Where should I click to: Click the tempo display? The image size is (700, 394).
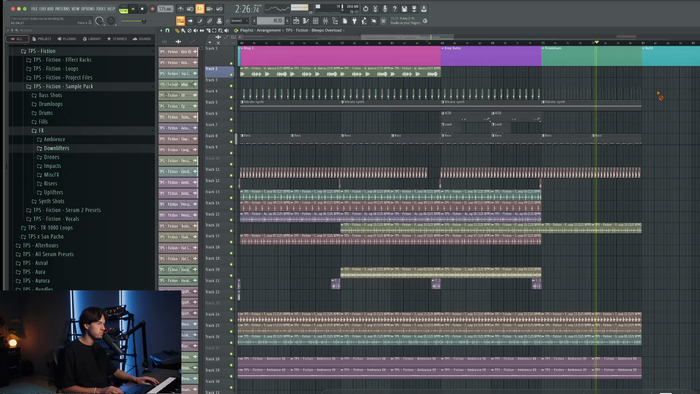click(x=165, y=9)
